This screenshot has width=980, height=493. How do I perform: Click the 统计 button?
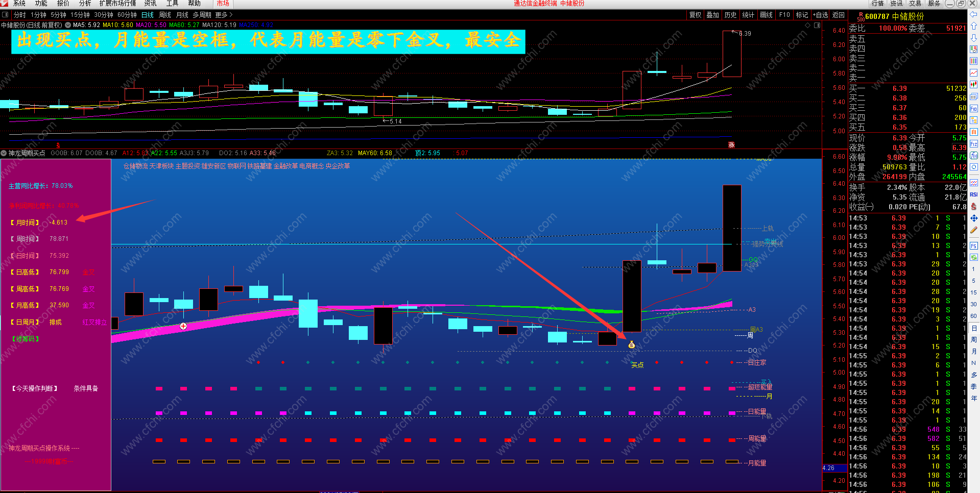(x=748, y=15)
